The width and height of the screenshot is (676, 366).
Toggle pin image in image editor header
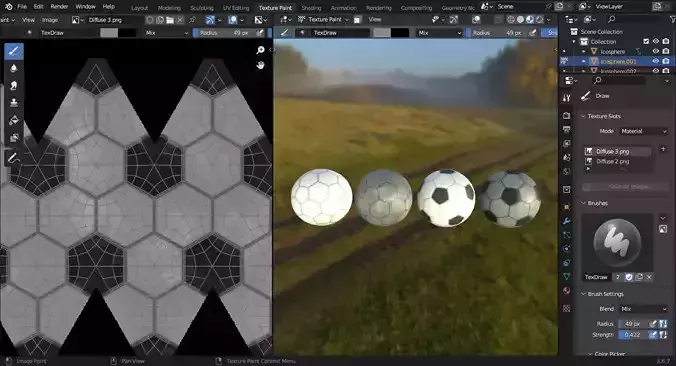[192, 20]
